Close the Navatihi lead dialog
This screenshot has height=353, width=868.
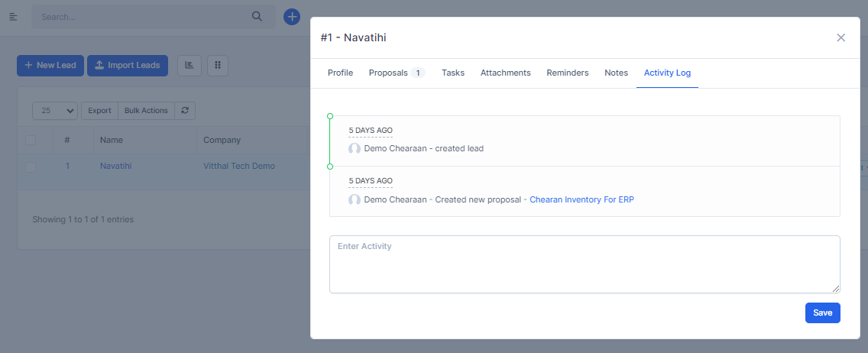click(840, 37)
